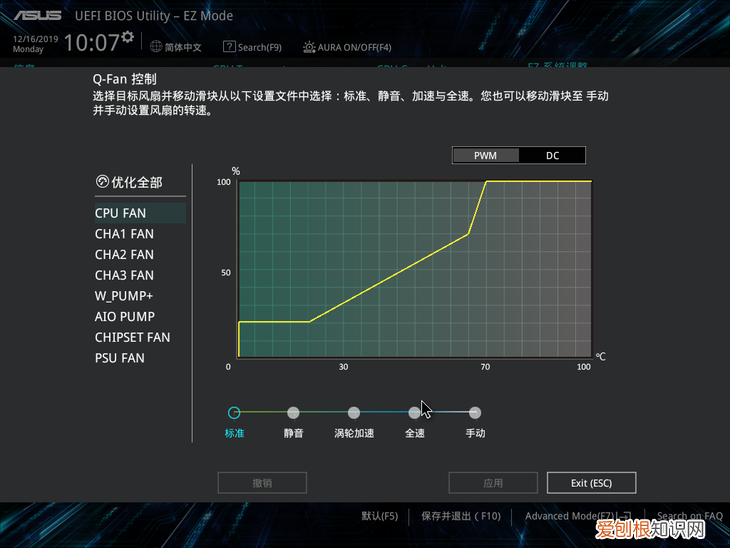Click the fan curve point at 70°C
This screenshot has height=548, width=730.
[486, 182]
